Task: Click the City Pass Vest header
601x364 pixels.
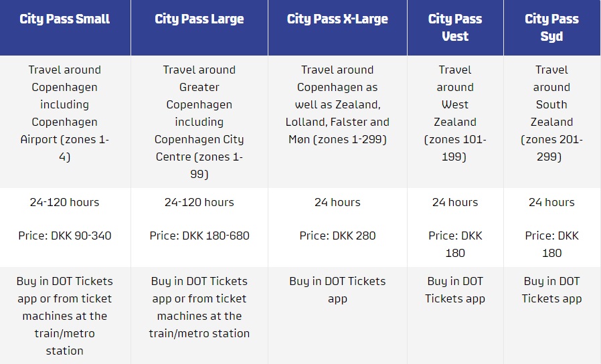Action: [455, 27]
